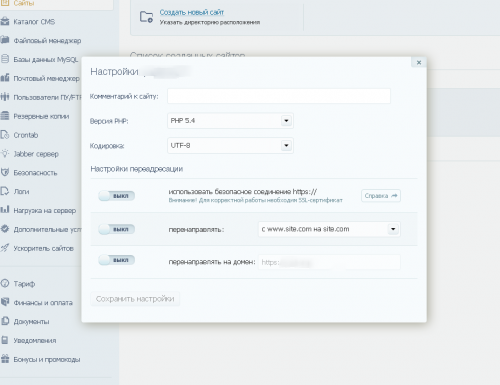Screen dimensions: 500x385
Task: Click the new site folder icon
Action: pyautogui.click(x=146, y=17)
